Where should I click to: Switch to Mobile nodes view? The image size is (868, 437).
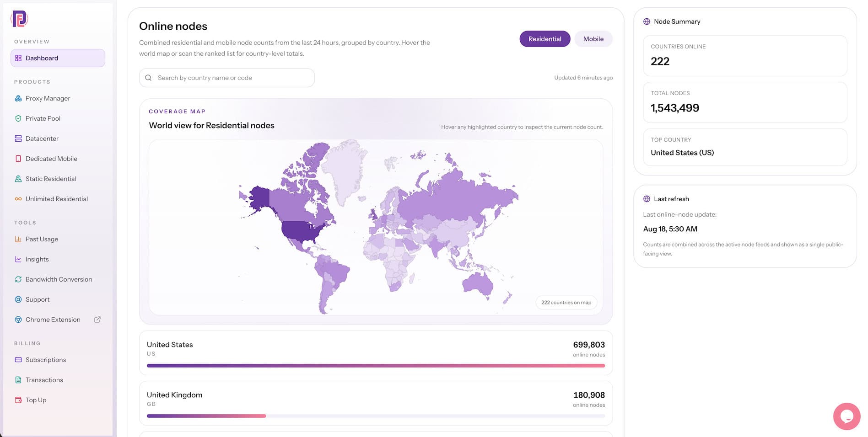coord(593,39)
